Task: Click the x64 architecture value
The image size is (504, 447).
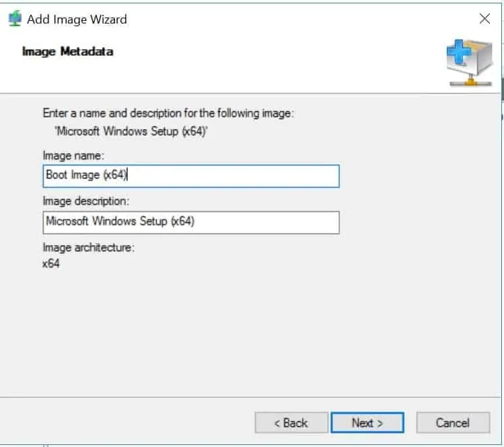Action: coord(50,263)
